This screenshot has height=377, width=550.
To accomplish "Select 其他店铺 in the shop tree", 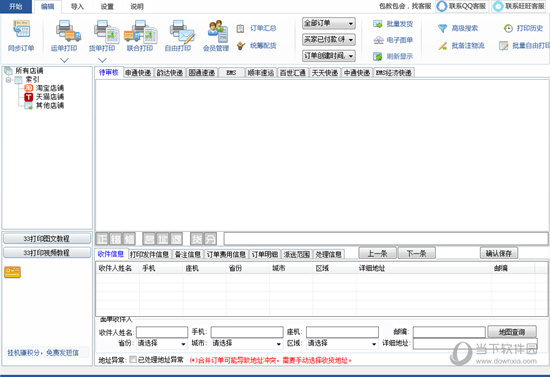I will (50, 106).
